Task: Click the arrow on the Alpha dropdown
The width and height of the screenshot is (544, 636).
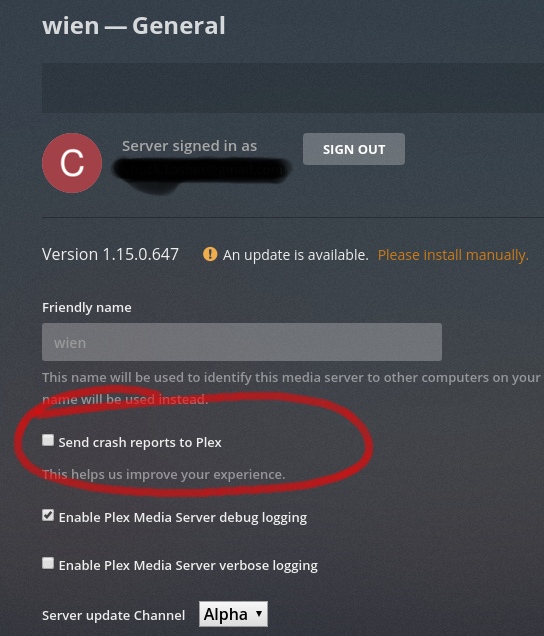Action: [x=259, y=614]
